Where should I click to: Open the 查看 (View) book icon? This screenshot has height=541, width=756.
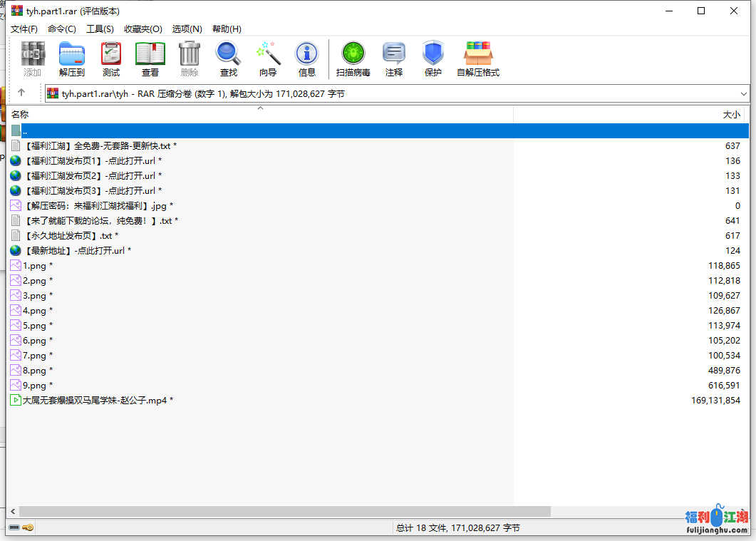[x=150, y=58]
